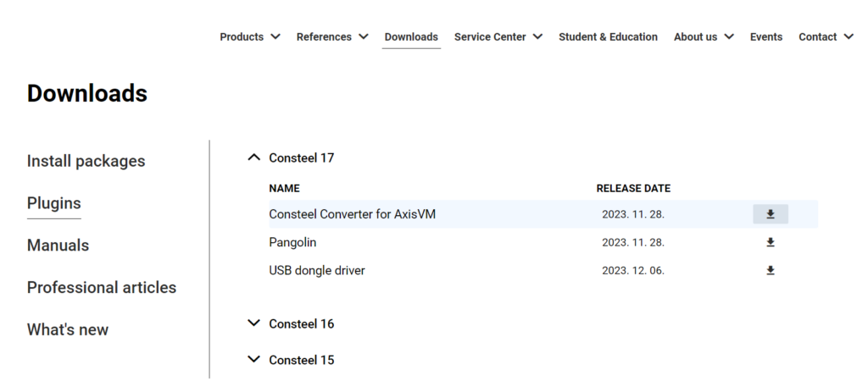The image size is (868, 392).
Task: Open the References dropdown menu
Action: pyautogui.click(x=332, y=37)
